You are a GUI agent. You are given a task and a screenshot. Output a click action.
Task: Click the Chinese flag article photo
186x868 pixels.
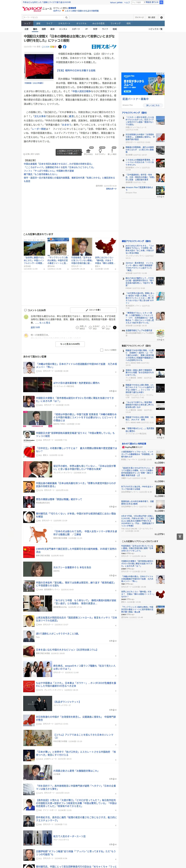pos(39,66)
